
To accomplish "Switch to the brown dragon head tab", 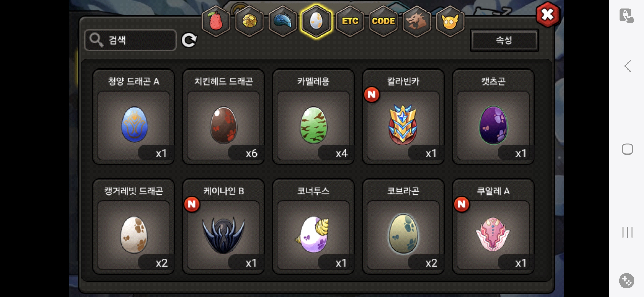I will (417, 21).
